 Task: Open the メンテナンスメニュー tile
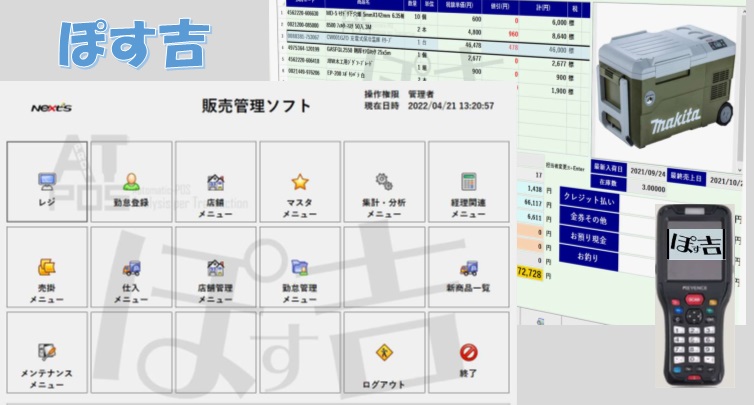tap(47, 353)
